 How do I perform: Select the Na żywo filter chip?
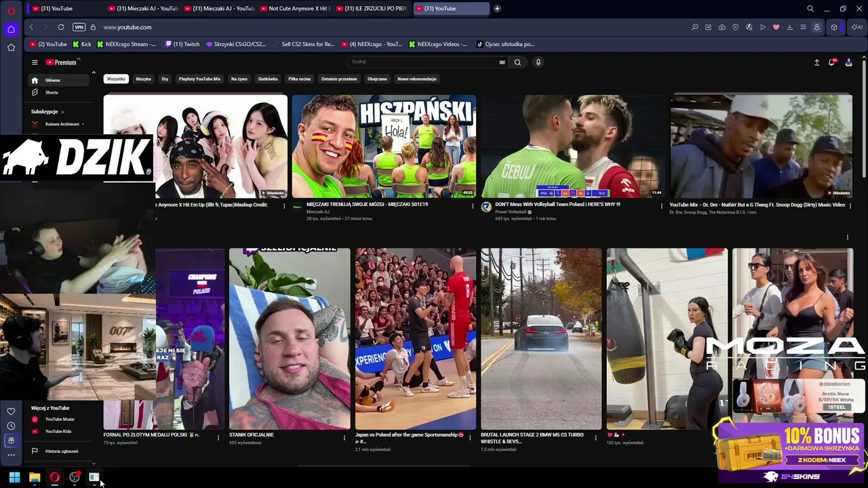(239, 79)
